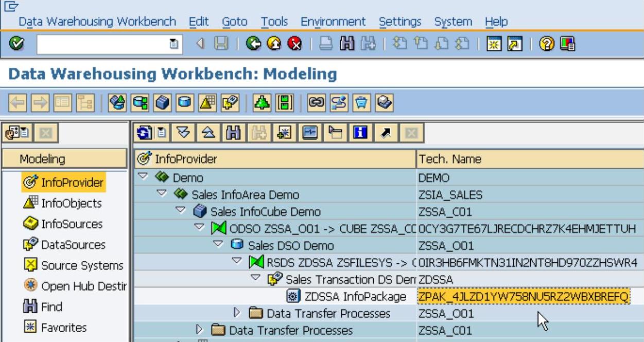
Task: Click the Customize Local Layout icon
Action: tap(567, 44)
